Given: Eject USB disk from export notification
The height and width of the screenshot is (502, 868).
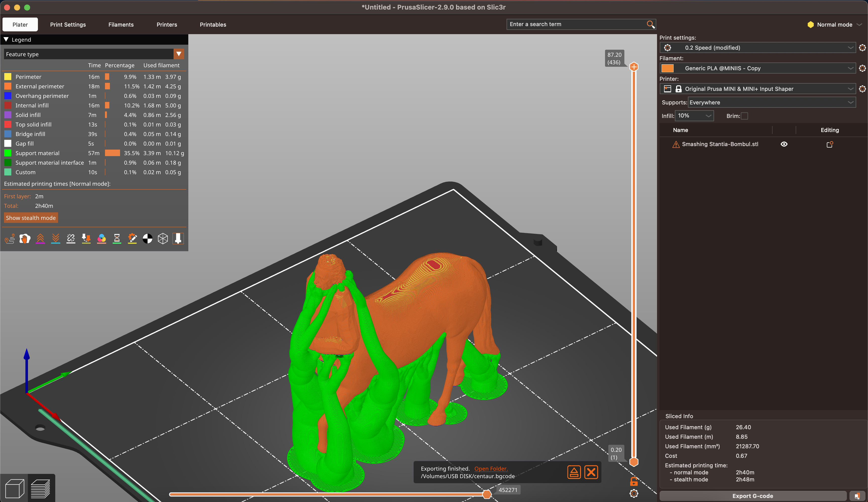Looking at the screenshot, I should pyautogui.click(x=574, y=472).
